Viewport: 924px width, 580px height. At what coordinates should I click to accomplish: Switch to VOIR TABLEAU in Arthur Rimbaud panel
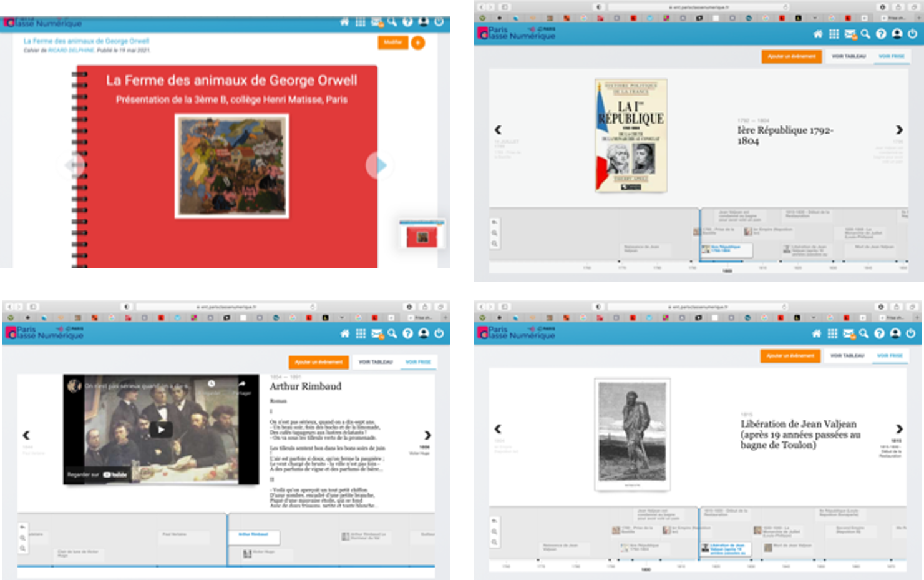376,362
